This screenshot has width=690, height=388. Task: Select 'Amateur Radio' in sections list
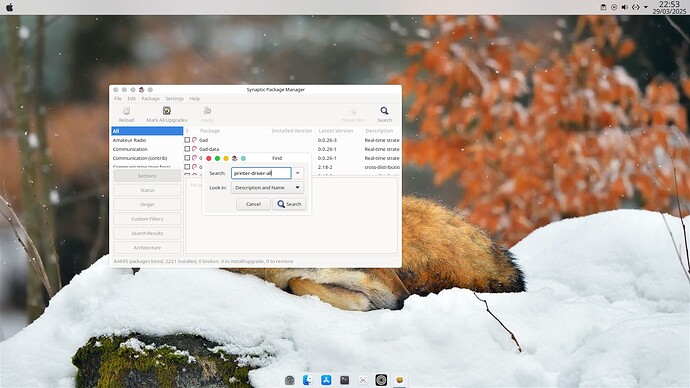[147, 140]
